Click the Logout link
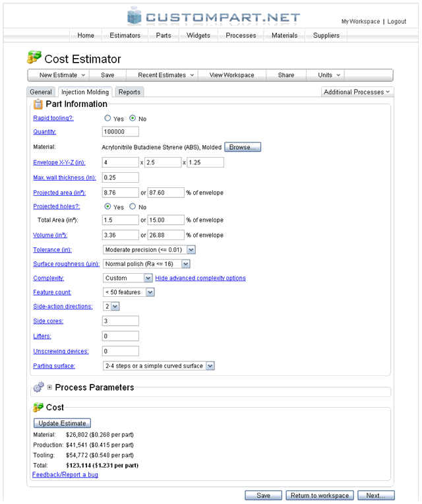422x504 pixels. tap(397, 22)
